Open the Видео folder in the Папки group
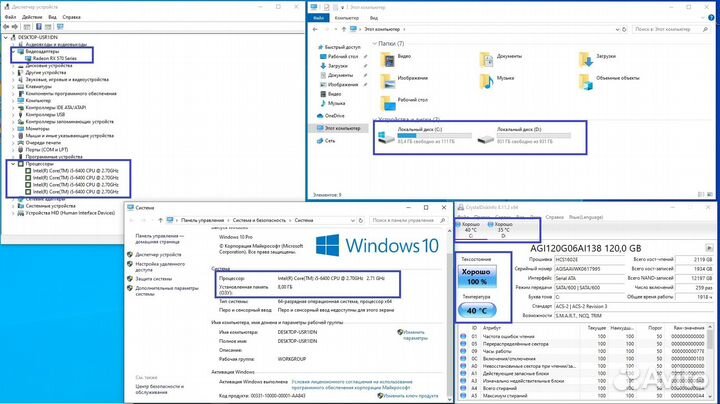 point(396,58)
